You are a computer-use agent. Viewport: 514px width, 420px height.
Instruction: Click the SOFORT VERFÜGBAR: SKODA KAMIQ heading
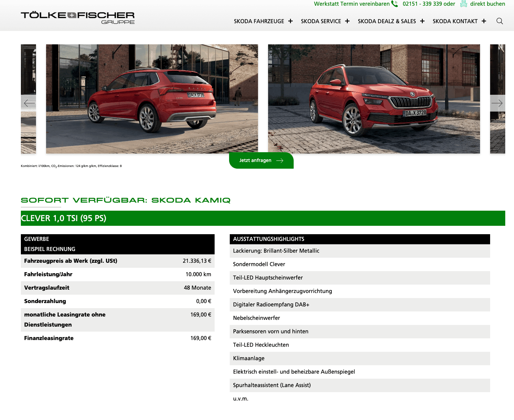tap(125, 200)
